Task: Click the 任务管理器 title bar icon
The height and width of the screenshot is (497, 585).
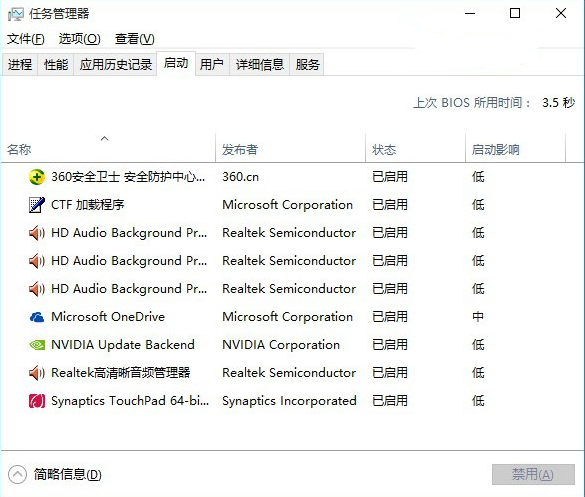Action: pos(16,14)
